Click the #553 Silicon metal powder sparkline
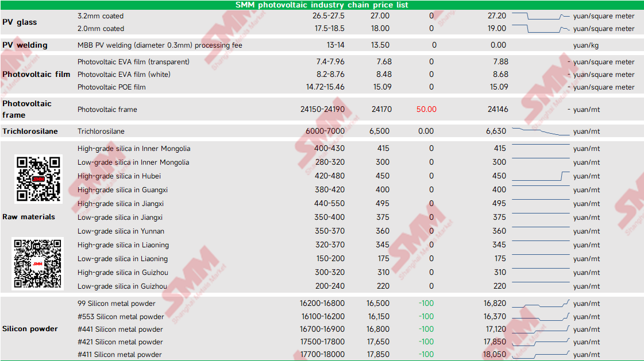The image size is (644, 361). pos(541,316)
